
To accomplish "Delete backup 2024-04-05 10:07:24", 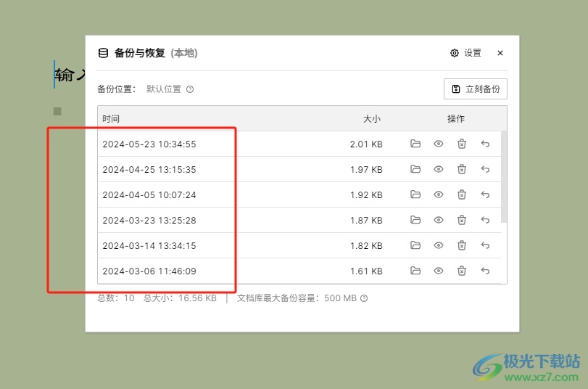I will 462,194.
